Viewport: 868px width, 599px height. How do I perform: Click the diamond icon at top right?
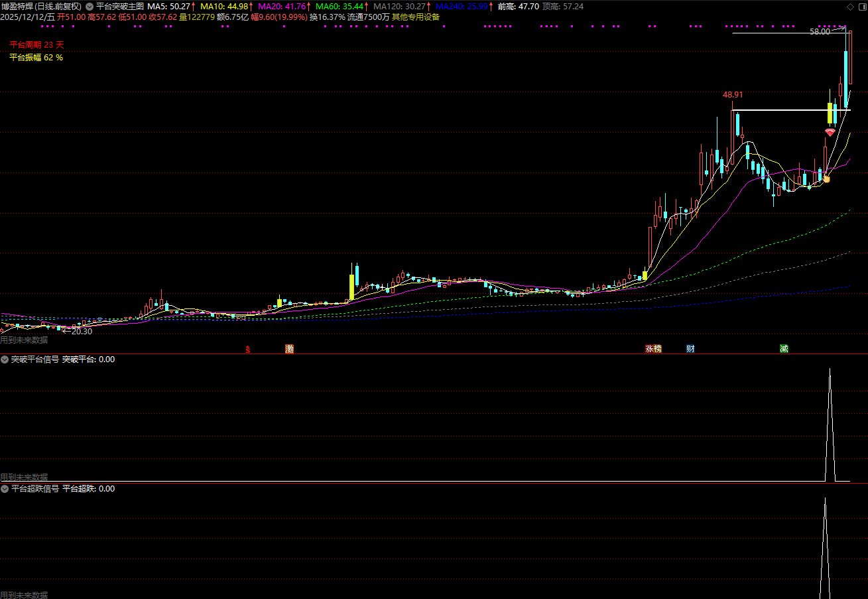pos(851,7)
